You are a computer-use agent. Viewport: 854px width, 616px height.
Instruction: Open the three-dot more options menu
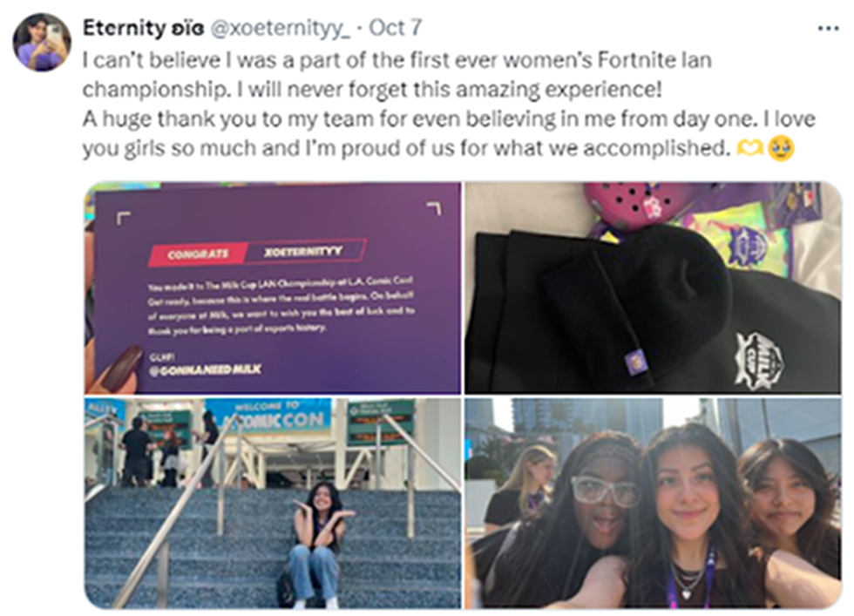(x=828, y=29)
